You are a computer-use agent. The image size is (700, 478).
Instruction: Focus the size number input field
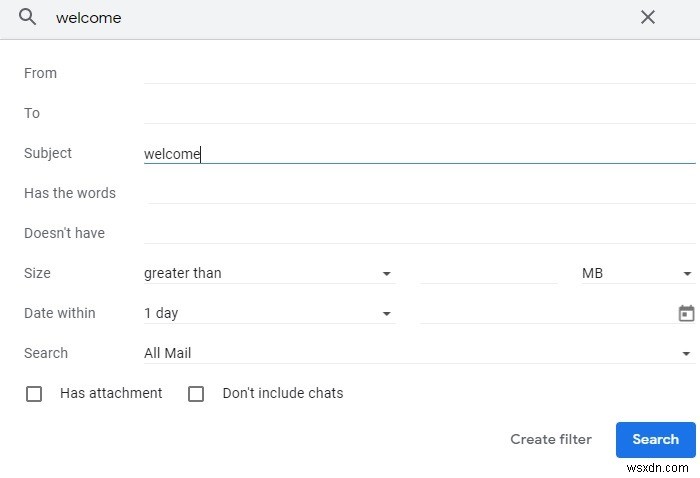point(488,273)
